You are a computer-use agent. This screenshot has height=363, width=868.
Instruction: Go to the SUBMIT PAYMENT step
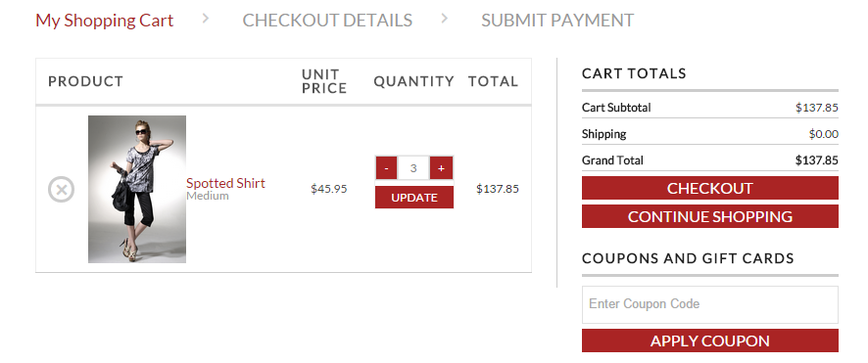coord(557,21)
